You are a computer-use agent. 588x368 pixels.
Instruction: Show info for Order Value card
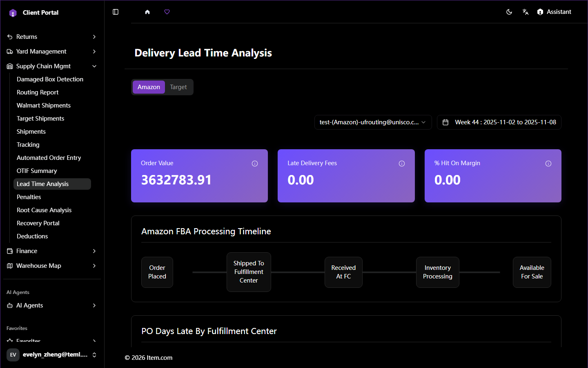(x=255, y=164)
